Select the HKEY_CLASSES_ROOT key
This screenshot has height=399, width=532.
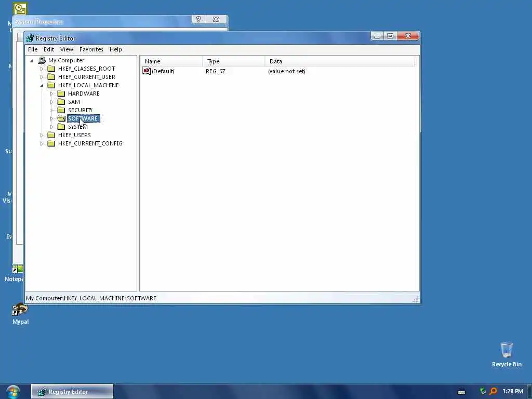pyautogui.click(x=87, y=69)
